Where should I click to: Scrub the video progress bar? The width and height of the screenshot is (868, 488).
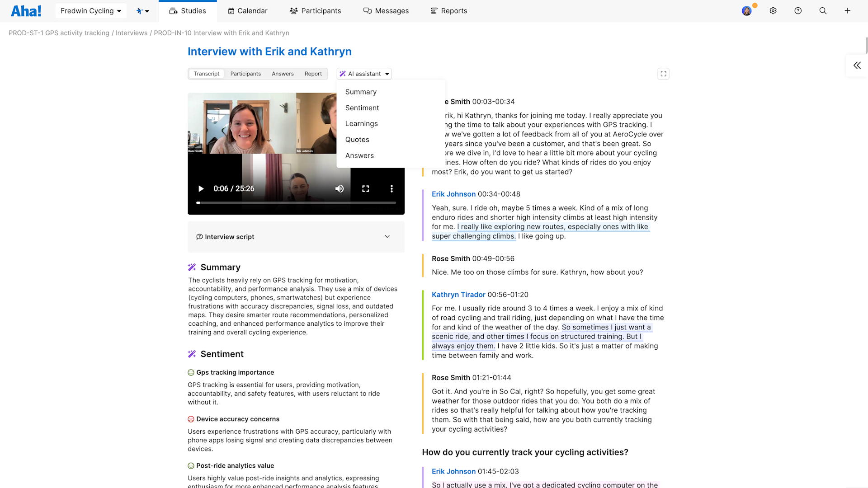(297, 203)
